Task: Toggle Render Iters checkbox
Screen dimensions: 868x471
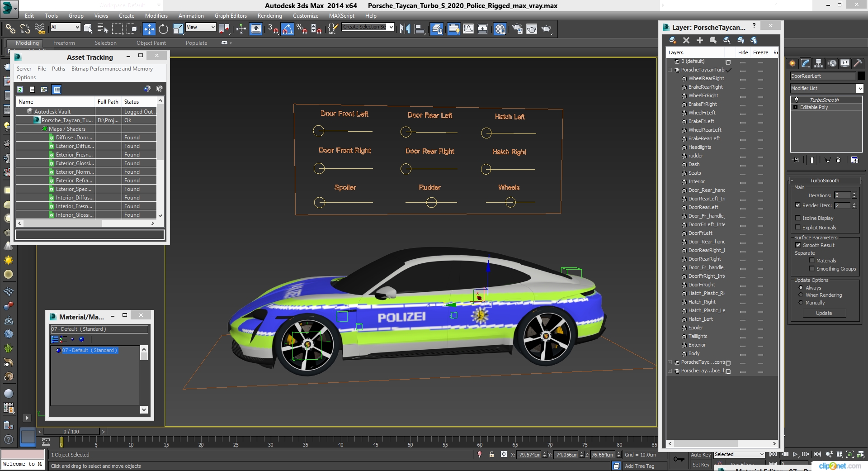Action: 798,205
